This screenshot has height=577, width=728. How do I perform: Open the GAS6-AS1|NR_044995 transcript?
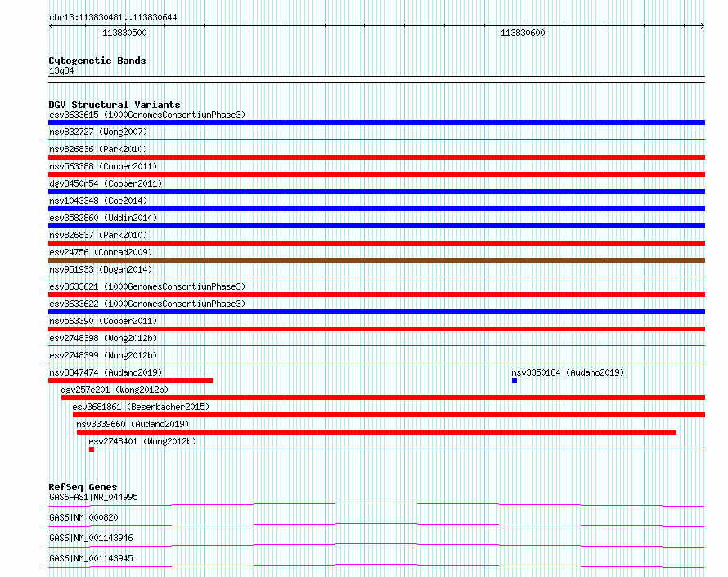(93, 497)
